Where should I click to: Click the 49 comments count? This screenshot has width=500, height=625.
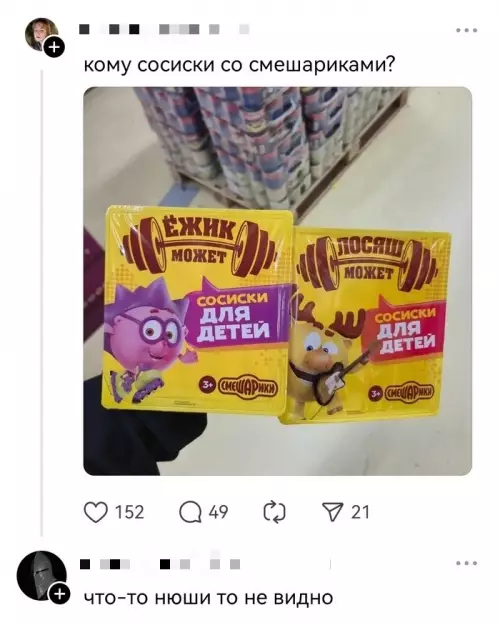[x=219, y=512]
